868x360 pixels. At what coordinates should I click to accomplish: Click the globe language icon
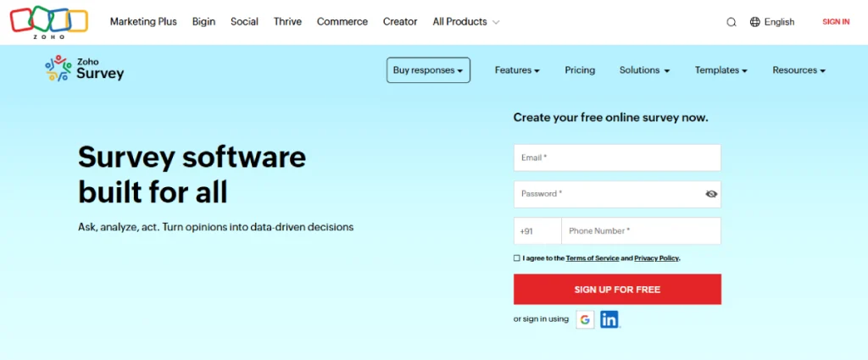[x=755, y=22]
